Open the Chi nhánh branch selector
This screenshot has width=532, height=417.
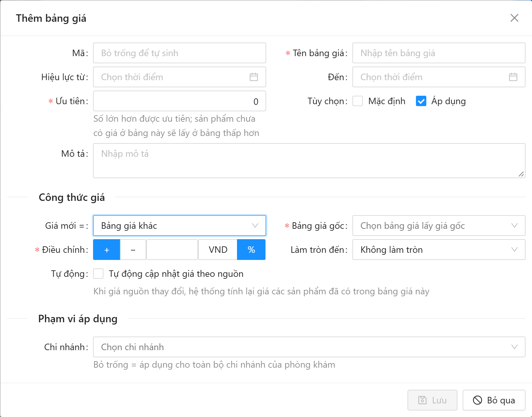point(309,347)
